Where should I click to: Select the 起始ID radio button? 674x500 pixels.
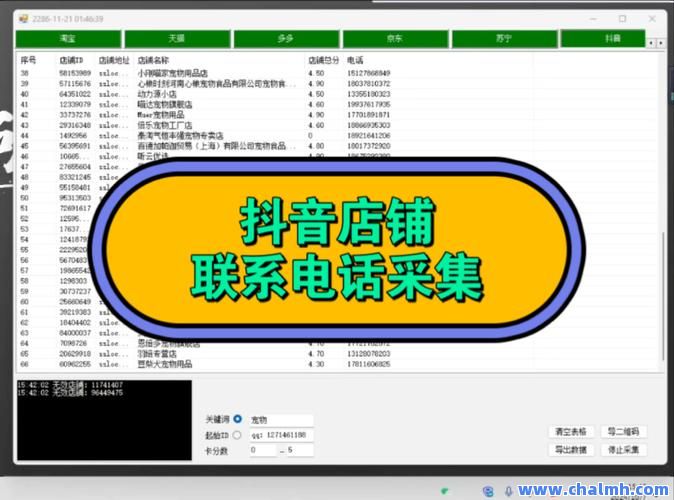(237, 435)
